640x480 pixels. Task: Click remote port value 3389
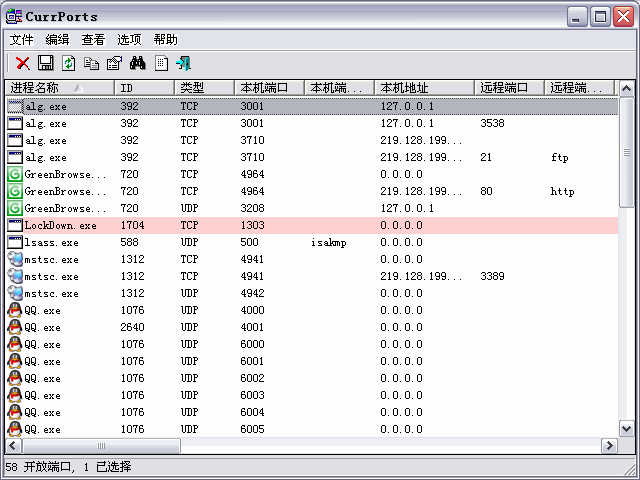coord(492,276)
